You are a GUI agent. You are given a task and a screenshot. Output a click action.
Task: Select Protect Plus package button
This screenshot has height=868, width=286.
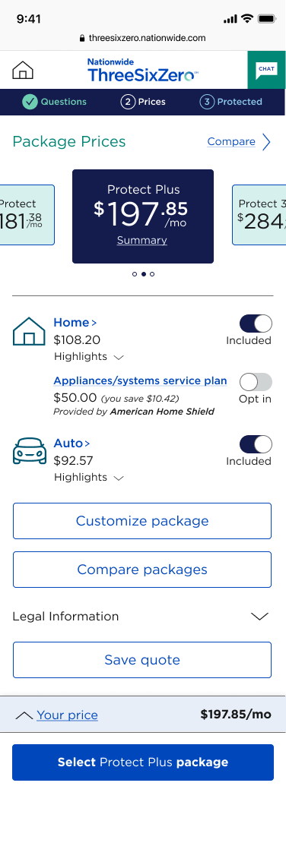pyautogui.click(x=143, y=762)
